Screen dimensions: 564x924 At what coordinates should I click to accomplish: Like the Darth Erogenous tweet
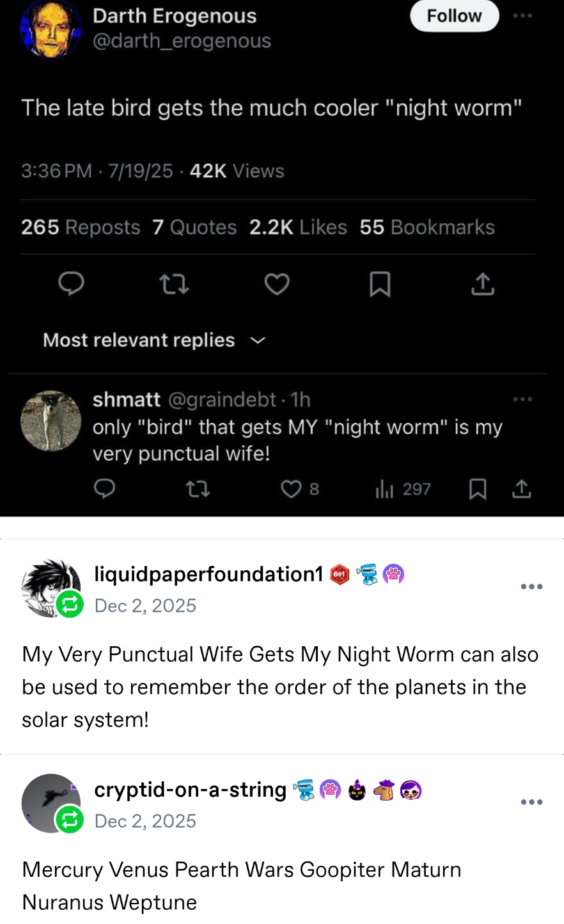point(277,284)
